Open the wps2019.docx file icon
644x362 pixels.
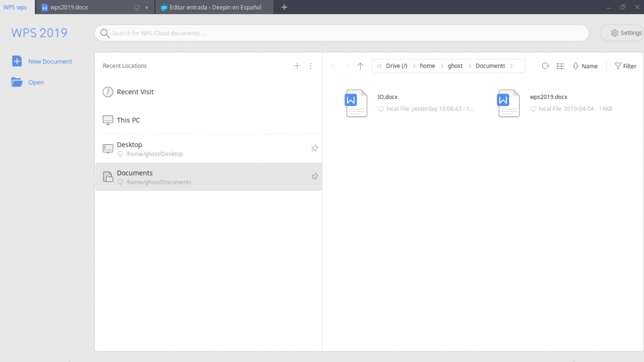(509, 103)
